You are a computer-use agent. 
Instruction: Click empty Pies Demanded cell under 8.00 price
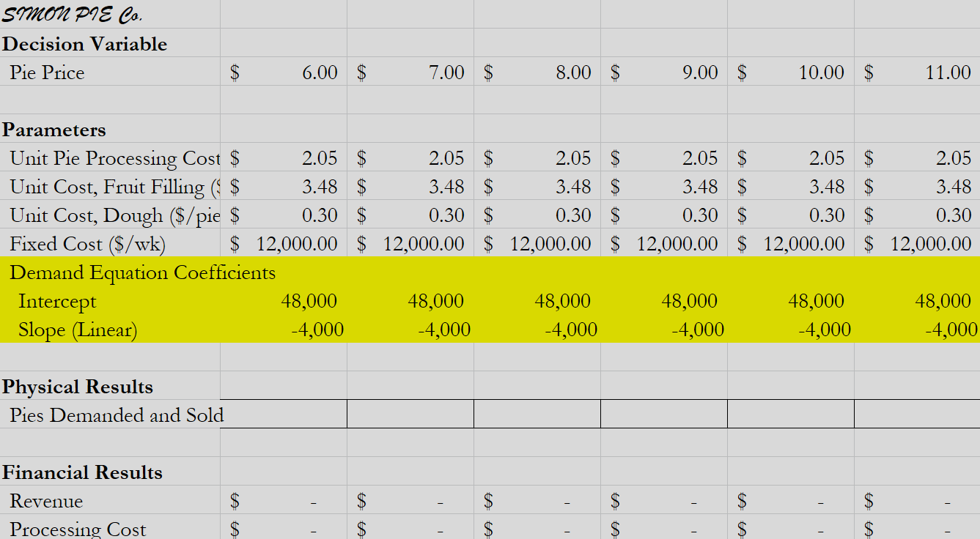click(537, 414)
